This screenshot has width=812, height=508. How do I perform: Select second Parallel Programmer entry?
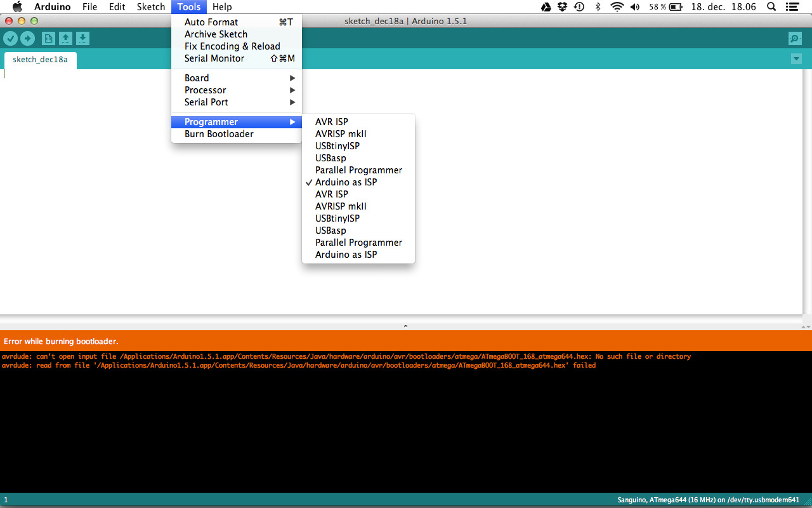click(358, 243)
